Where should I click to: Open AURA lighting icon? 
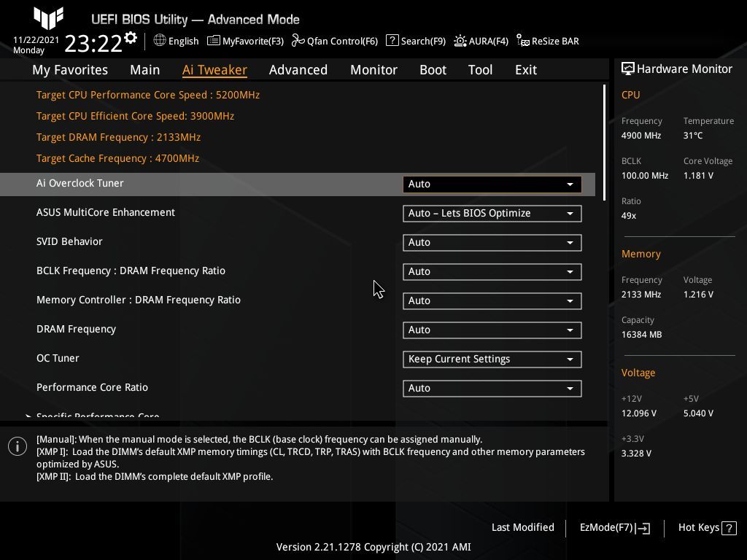[x=460, y=41]
